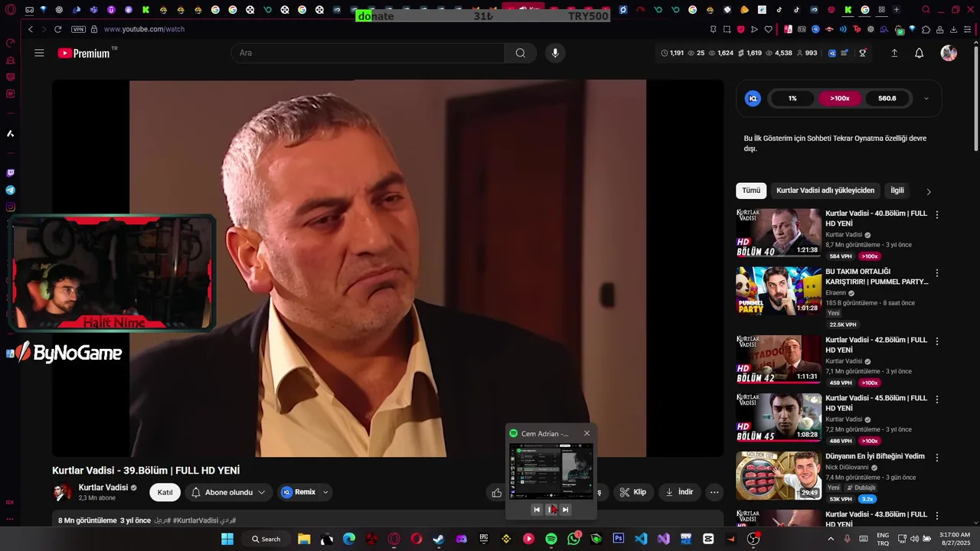Expand the chat panel chevron
The width and height of the screenshot is (980, 551).
tap(926, 98)
